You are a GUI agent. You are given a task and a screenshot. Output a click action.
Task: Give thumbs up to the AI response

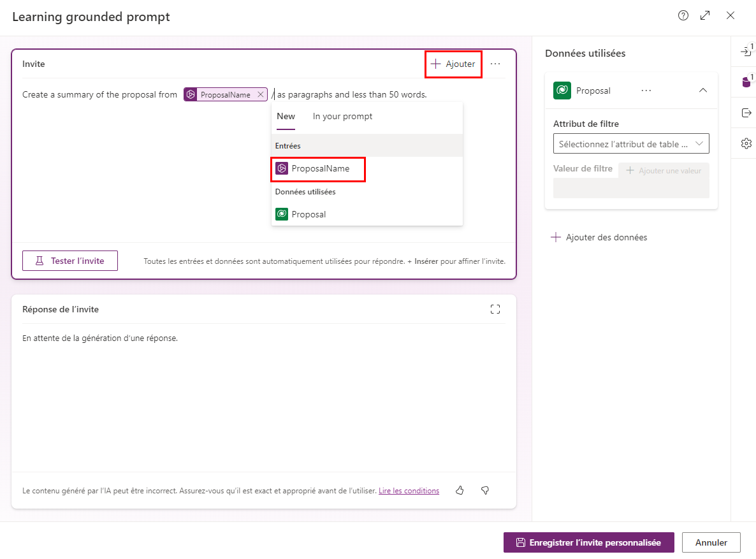(x=460, y=490)
